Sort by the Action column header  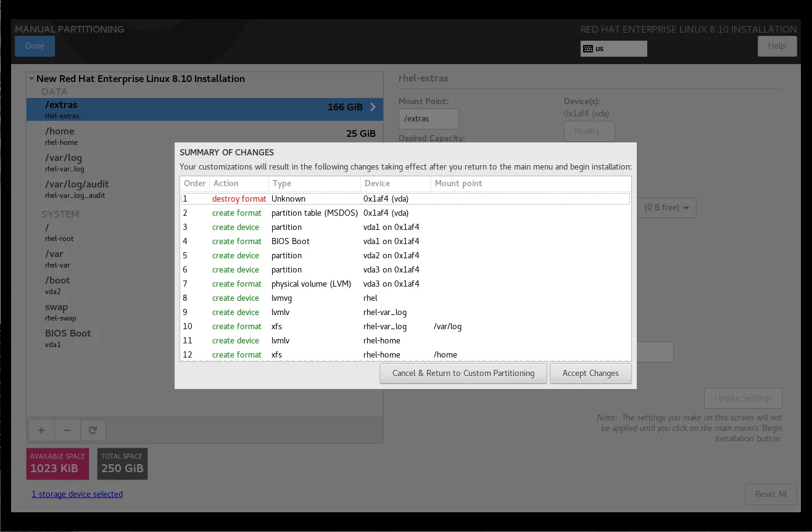click(239, 184)
